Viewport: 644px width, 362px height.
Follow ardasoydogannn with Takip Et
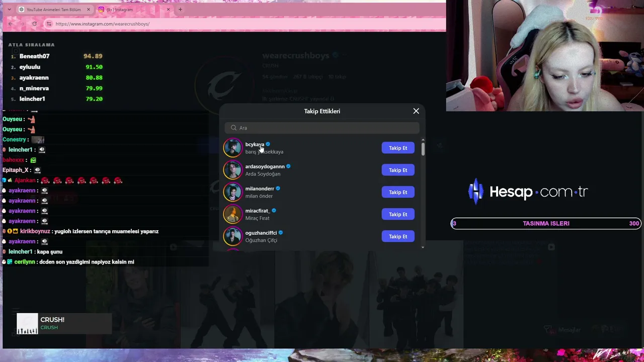(398, 170)
